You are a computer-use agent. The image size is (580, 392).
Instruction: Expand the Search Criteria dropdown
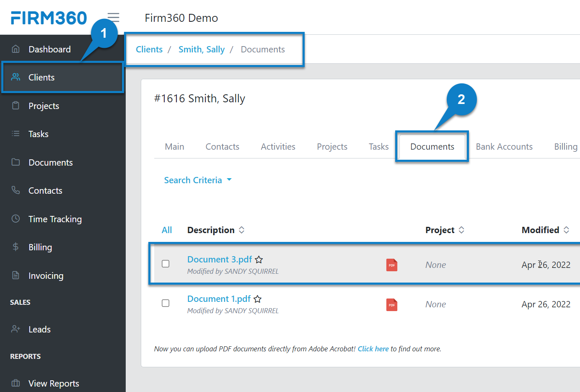tap(197, 180)
